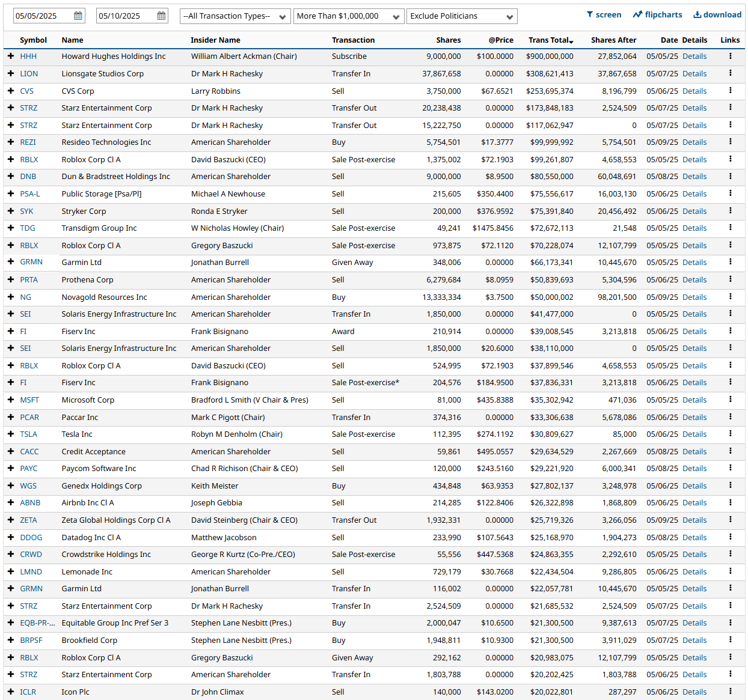This screenshot has width=748, height=700.
Task: Open more options menu for CRWD row
Action: tap(731, 554)
